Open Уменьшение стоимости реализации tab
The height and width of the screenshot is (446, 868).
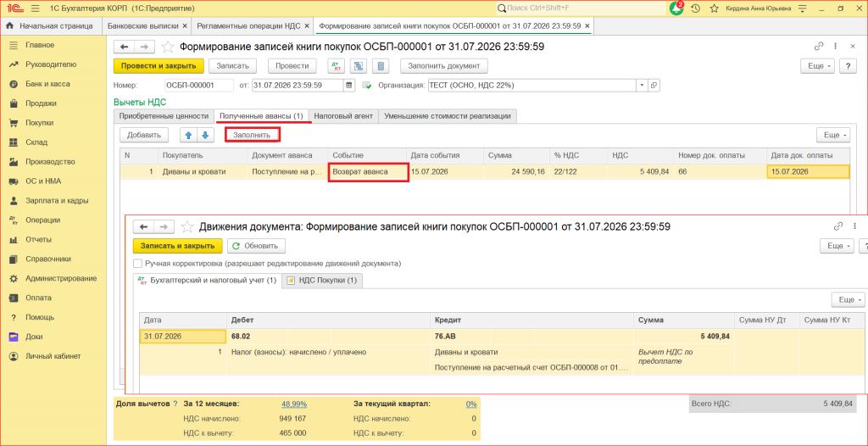[x=448, y=116]
